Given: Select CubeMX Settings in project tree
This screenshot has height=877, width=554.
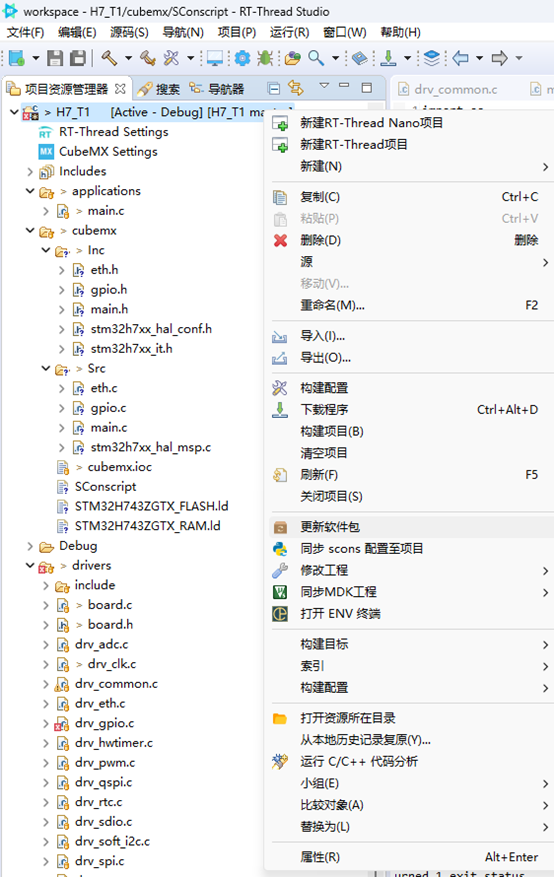Looking at the screenshot, I should [x=108, y=152].
